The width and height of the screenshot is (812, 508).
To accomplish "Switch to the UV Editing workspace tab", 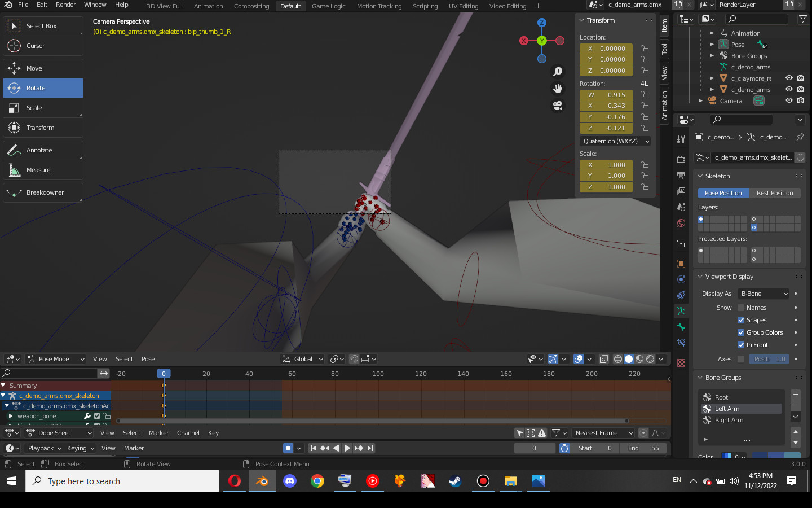I will (x=463, y=6).
